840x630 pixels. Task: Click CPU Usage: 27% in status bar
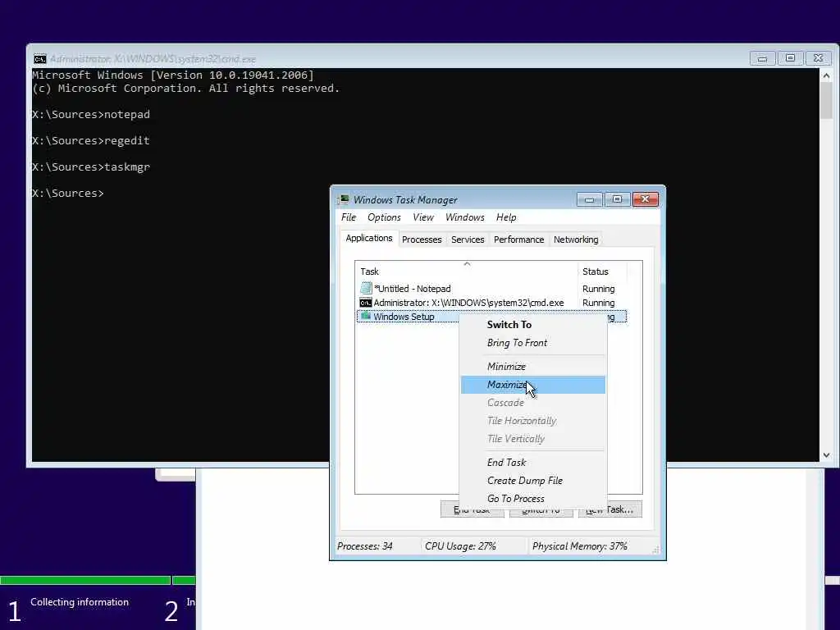(x=460, y=546)
